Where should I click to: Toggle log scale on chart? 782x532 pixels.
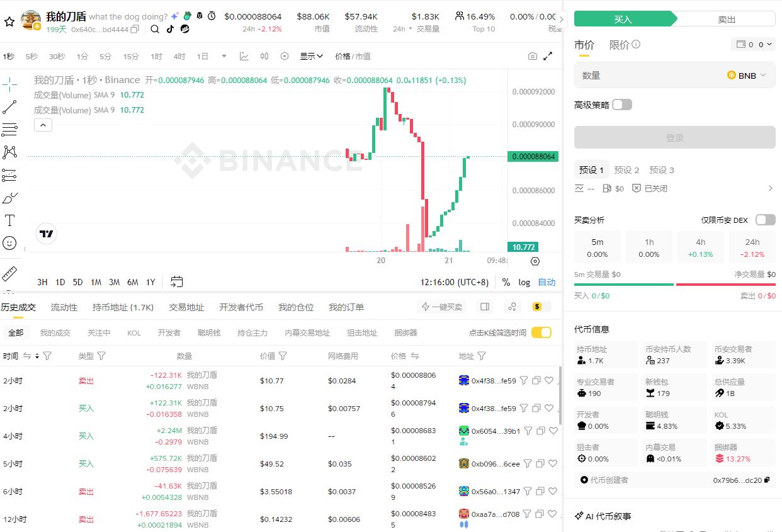[x=524, y=282]
